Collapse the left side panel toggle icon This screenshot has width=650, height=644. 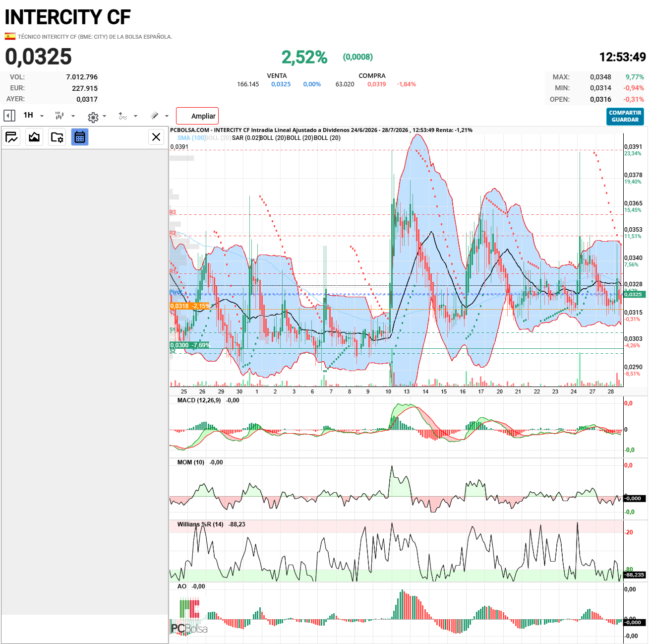(9, 116)
